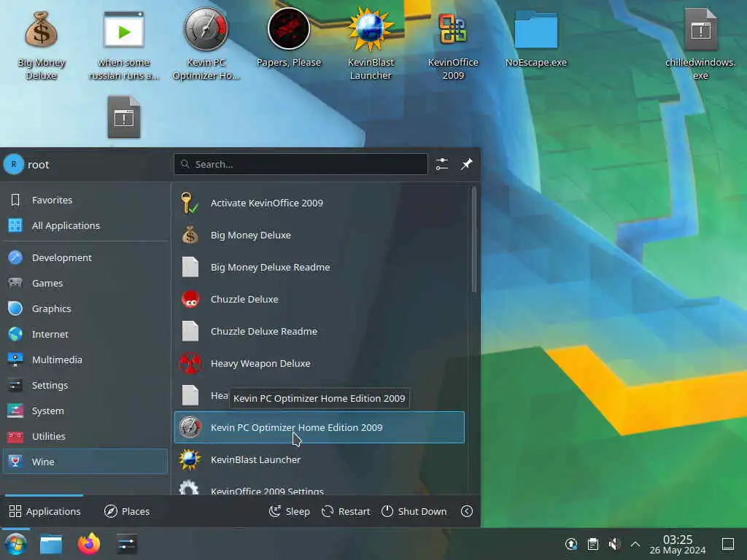Open volume control tray icon

click(614, 544)
